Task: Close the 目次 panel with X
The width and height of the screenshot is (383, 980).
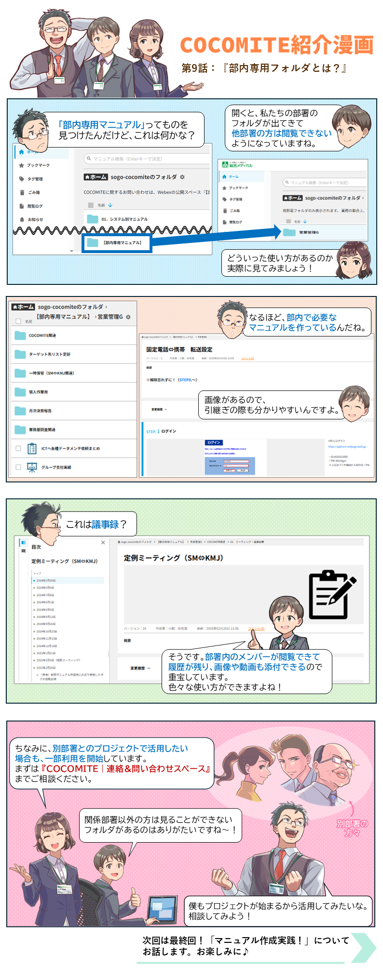Action: (x=103, y=543)
